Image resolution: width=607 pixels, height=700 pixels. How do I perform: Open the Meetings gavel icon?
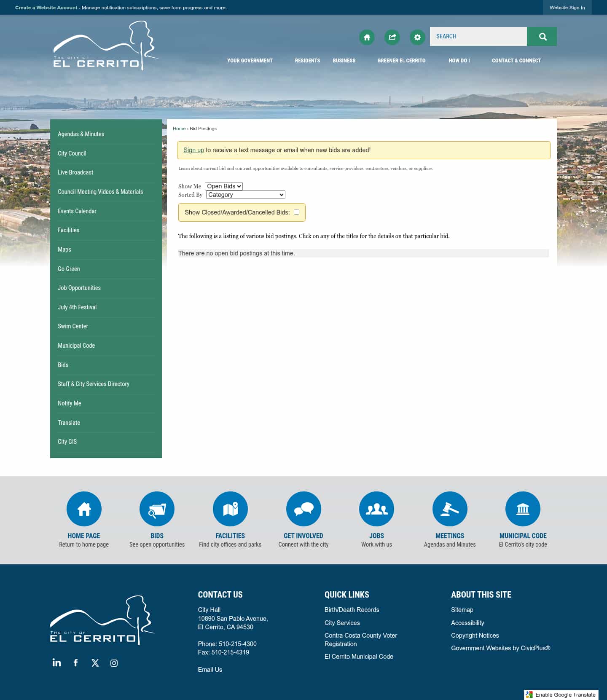[450, 509]
